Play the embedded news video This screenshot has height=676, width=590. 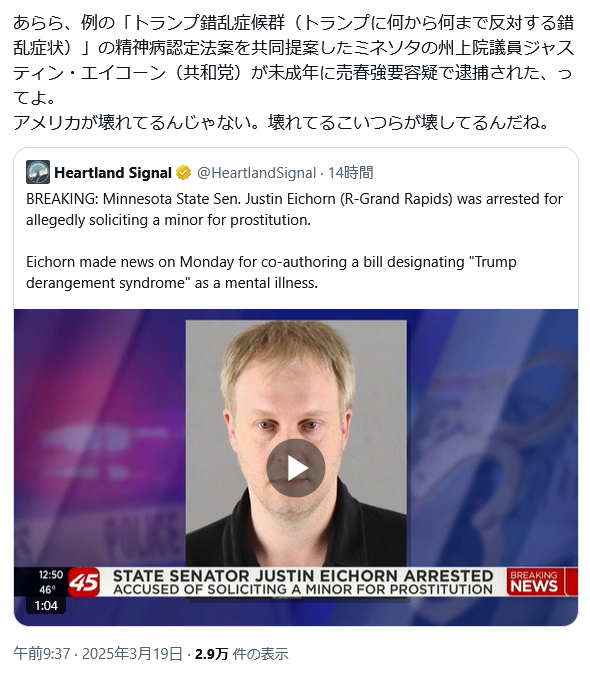coord(295,468)
